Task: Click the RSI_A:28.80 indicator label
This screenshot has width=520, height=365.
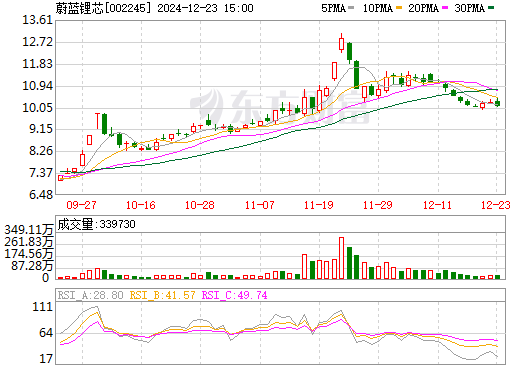Action: pyautogui.click(x=91, y=295)
